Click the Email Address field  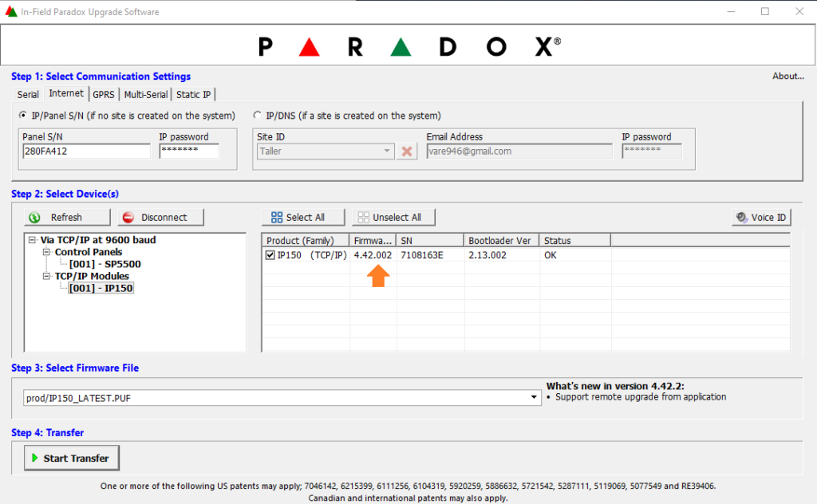pos(519,152)
